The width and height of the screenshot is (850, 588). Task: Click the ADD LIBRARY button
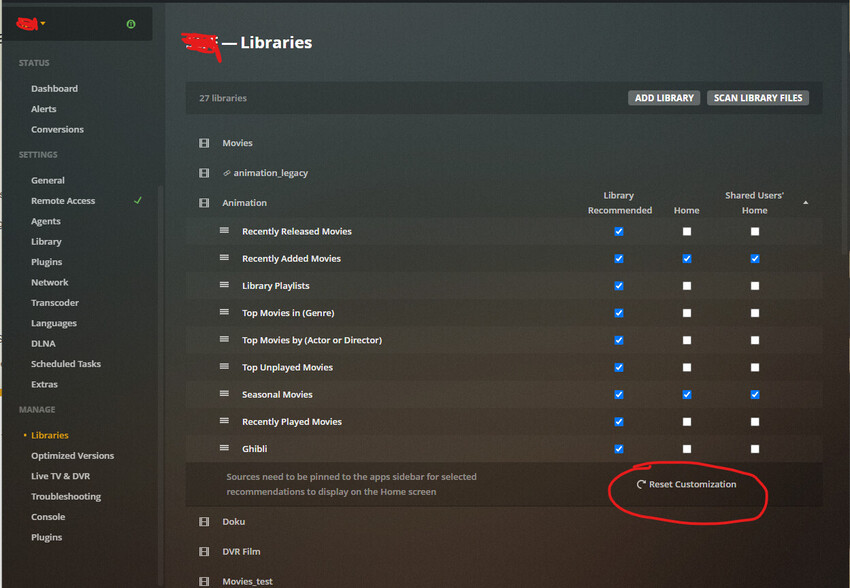664,98
